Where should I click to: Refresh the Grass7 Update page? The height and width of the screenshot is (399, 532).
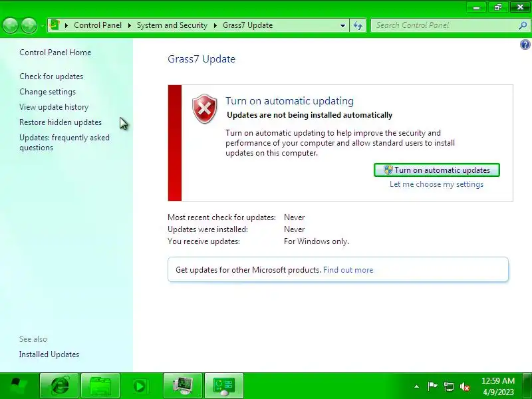[358, 25]
